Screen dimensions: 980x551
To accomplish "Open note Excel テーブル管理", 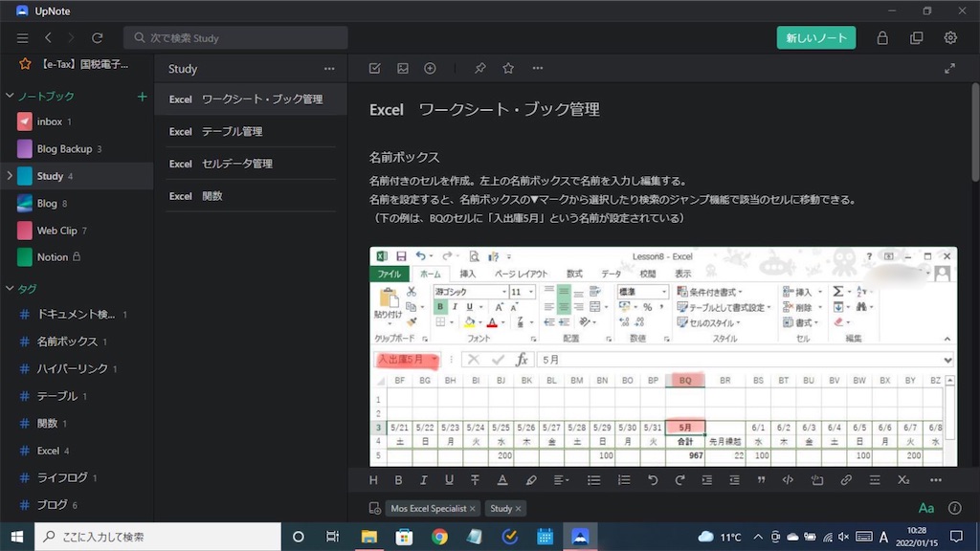I will click(x=251, y=131).
